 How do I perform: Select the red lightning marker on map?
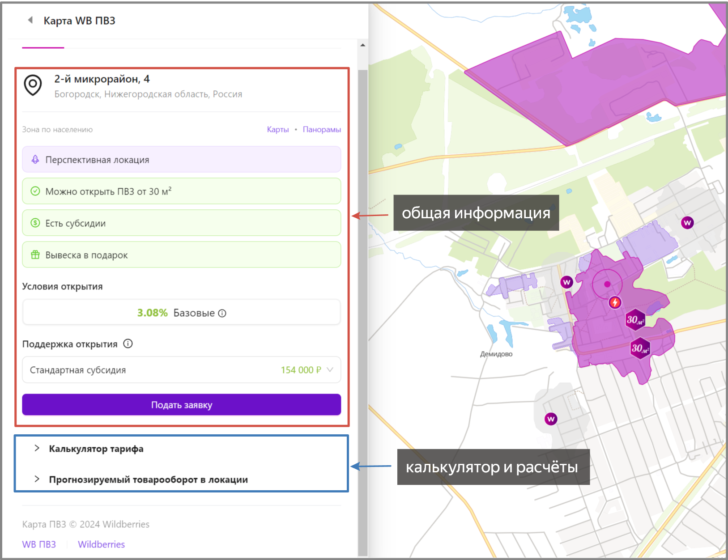pos(615,302)
